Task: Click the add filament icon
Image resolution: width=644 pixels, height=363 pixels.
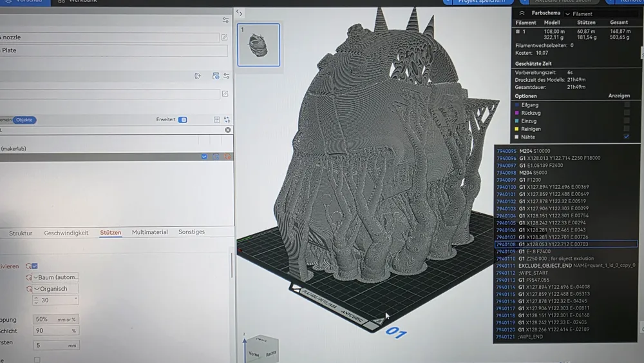Action: pos(198,75)
